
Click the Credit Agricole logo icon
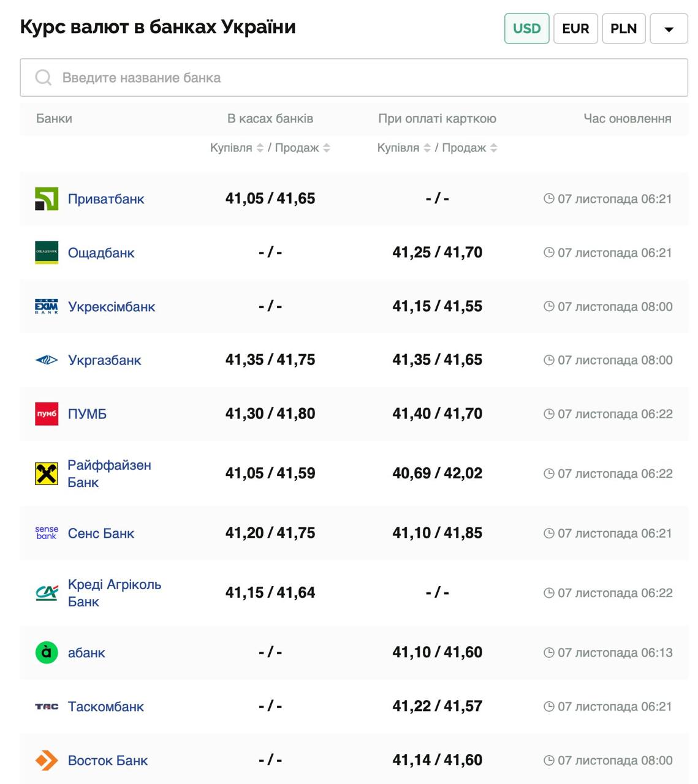click(47, 593)
